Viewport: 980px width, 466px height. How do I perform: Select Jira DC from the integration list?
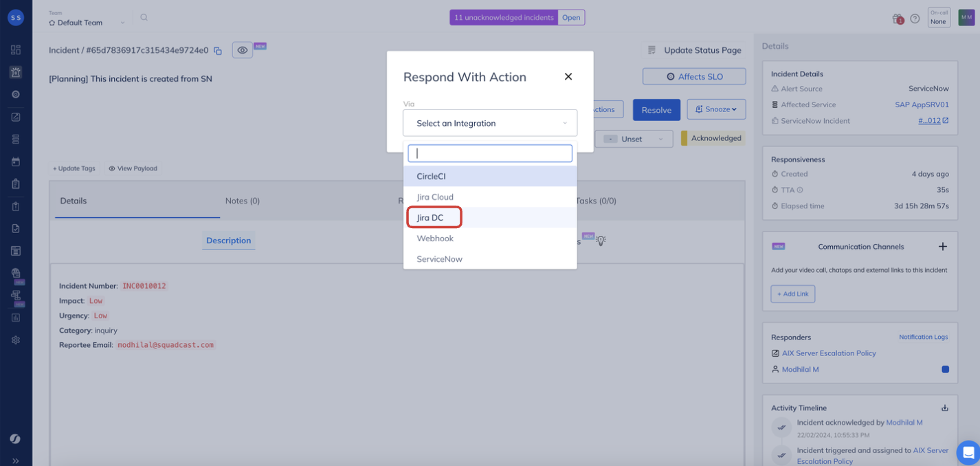tap(430, 218)
